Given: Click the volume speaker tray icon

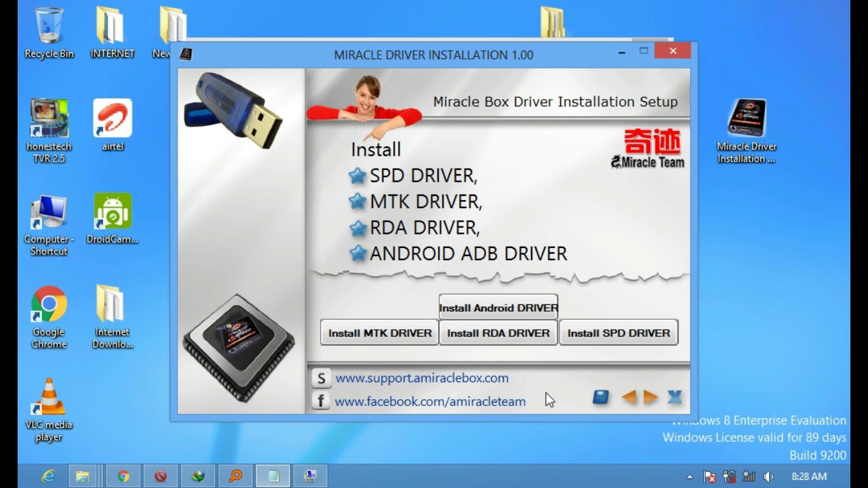Looking at the screenshot, I should click(x=768, y=476).
